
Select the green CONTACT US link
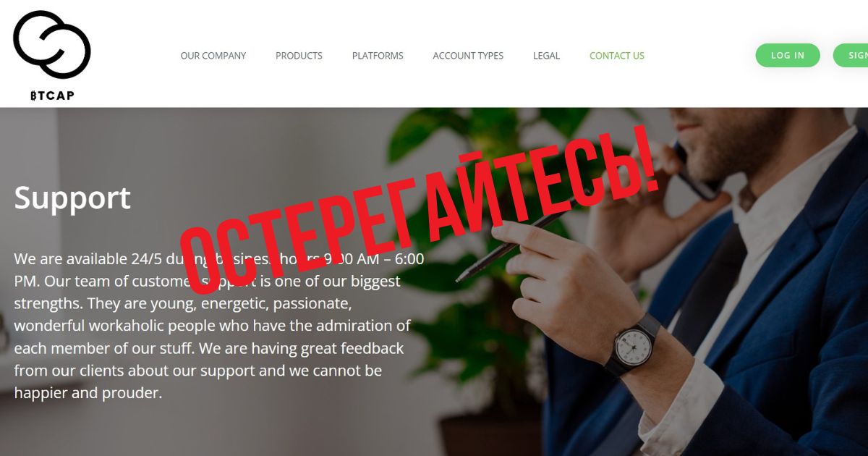click(617, 56)
